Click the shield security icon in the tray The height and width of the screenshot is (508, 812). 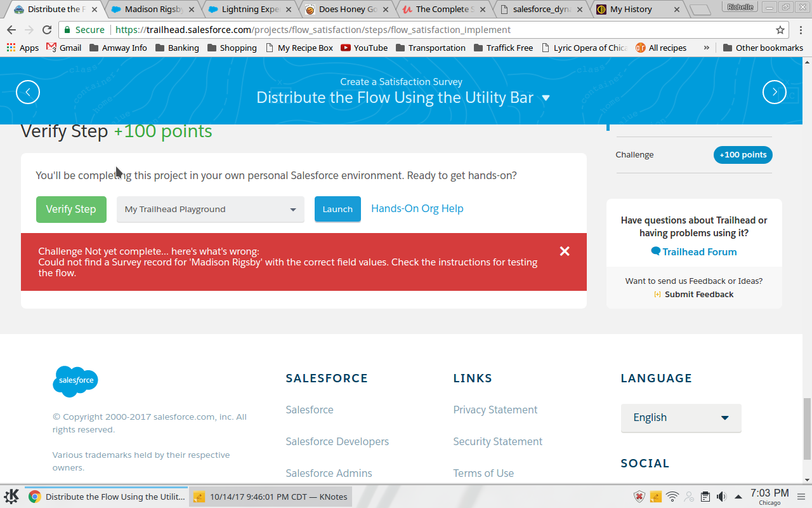click(x=639, y=496)
